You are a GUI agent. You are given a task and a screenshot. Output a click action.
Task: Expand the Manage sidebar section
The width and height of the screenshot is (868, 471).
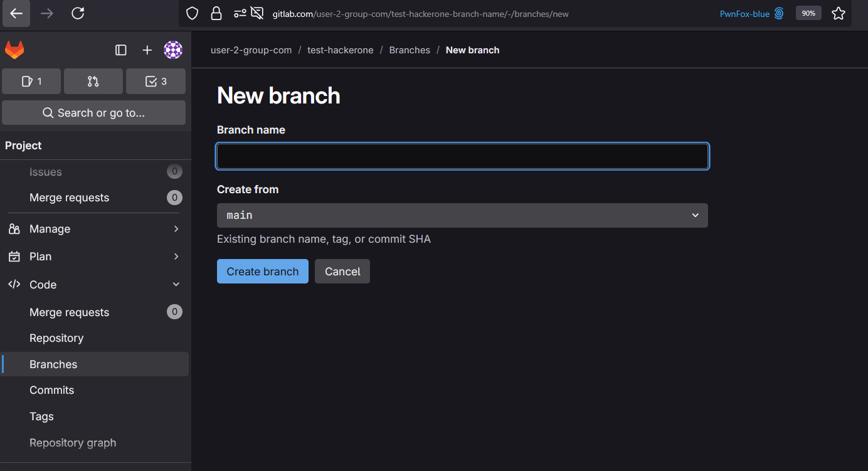click(94, 229)
